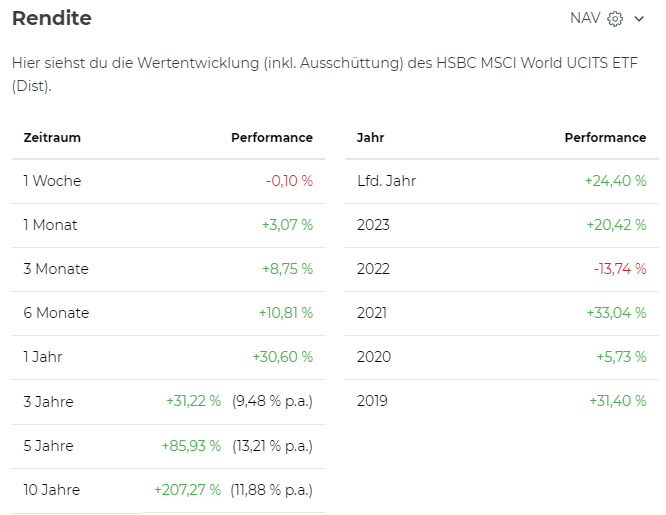Click the 3 Monate performance value +8,75 %
666x515 pixels.
point(287,269)
